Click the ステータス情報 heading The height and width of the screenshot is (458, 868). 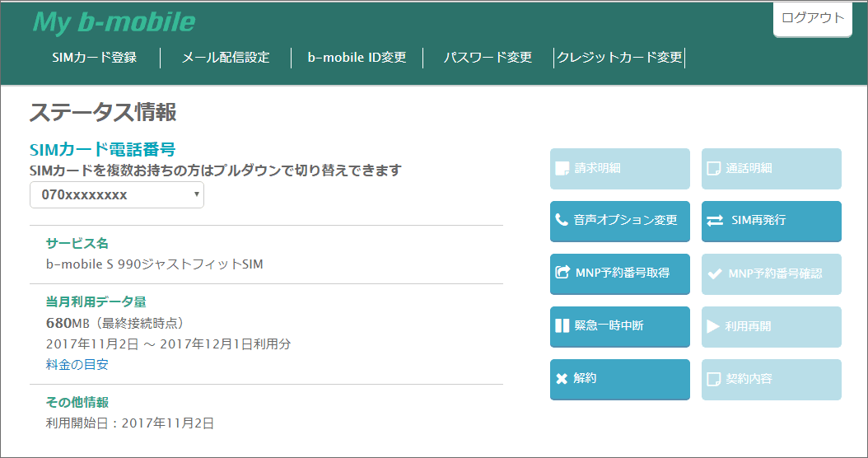coord(103,112)
